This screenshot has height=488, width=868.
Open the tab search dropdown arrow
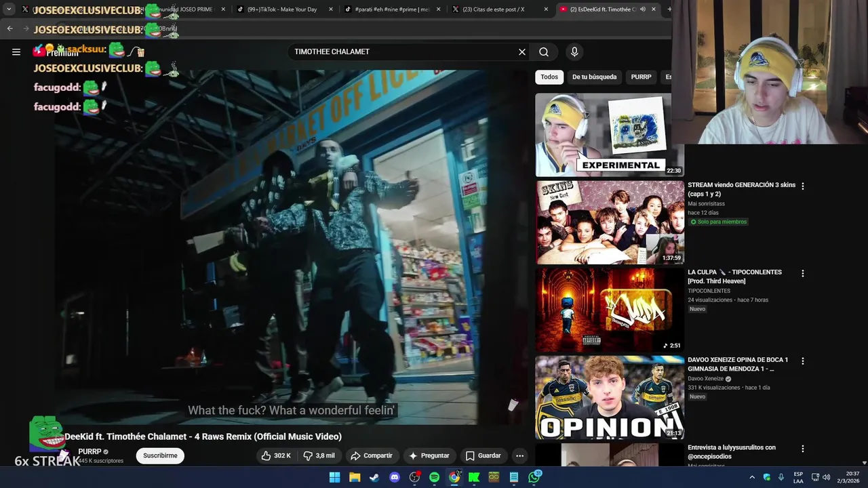[x=9, y=9]
